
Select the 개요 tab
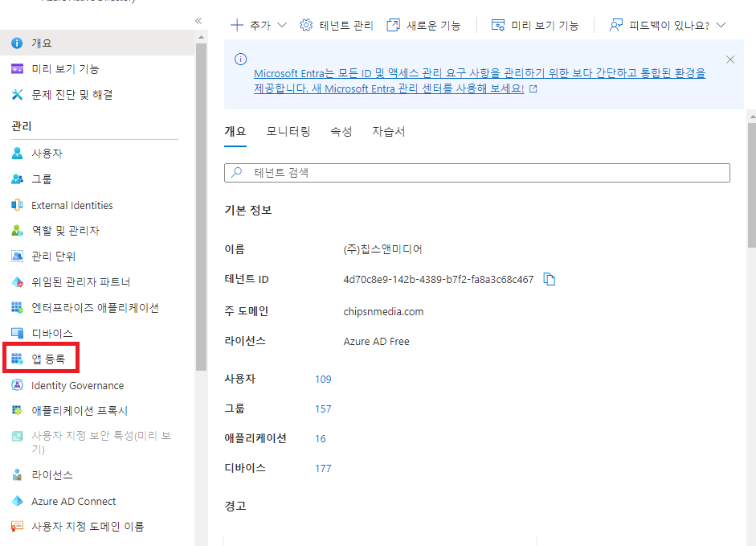(x=235, y=131)
